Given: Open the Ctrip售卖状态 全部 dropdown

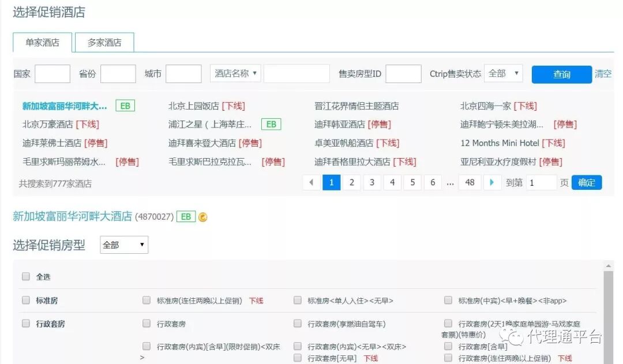Looking at the screenshot, I should (504, 73).
